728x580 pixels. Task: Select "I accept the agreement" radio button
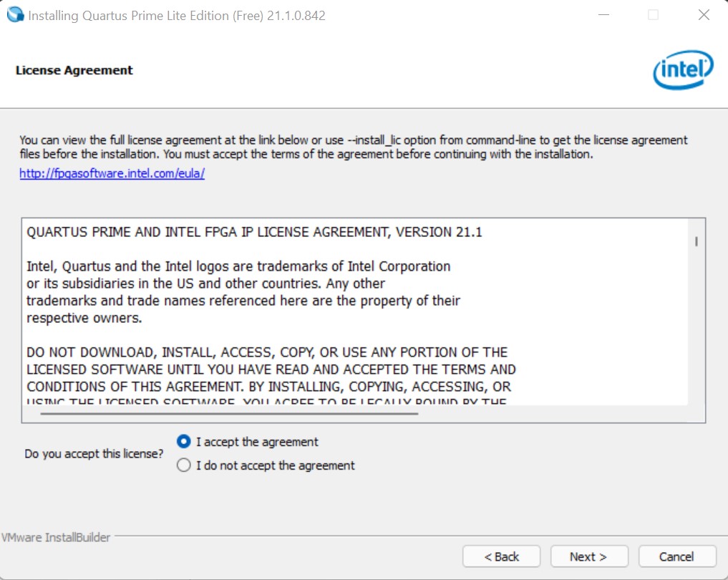coord(184,442)
